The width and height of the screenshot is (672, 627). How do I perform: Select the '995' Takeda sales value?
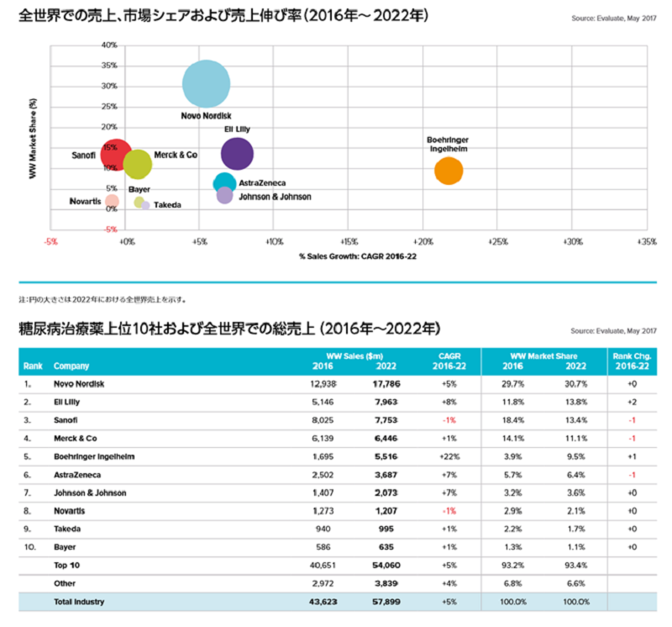pyautogui.click(x=386, y=530)
